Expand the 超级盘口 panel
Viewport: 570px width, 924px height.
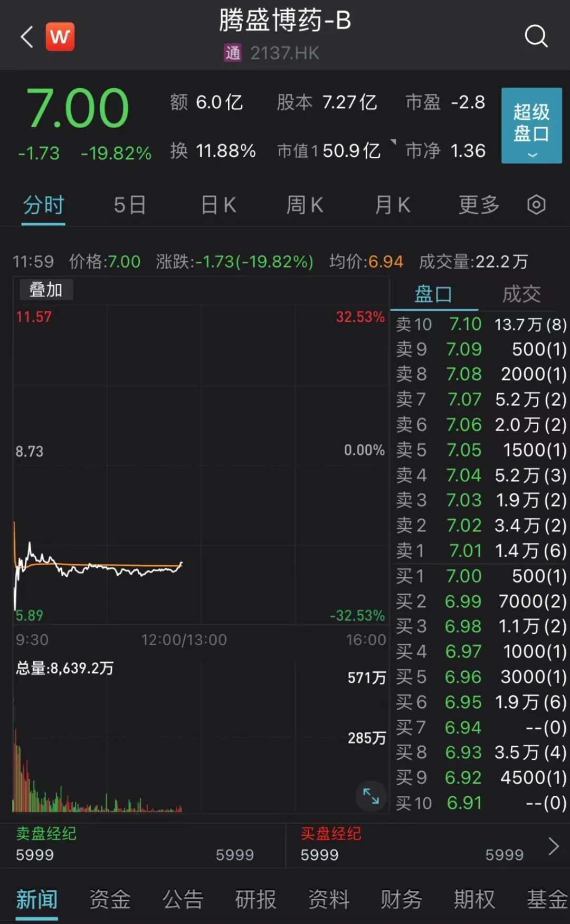click(531, 126)
